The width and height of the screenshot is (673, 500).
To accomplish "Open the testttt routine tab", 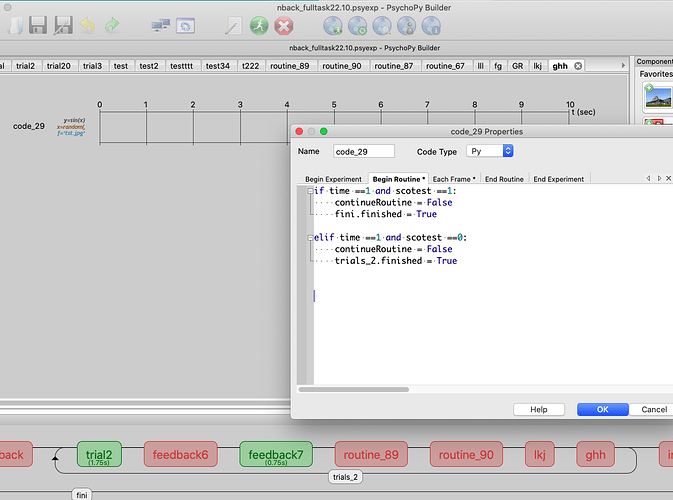I will pos(182,66).
